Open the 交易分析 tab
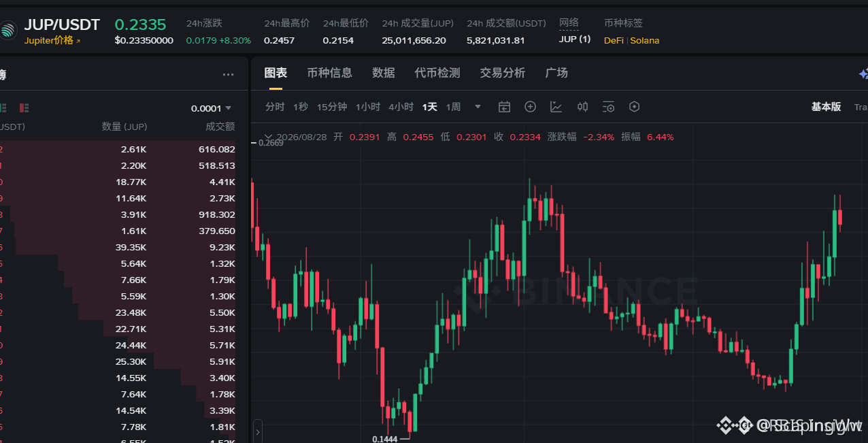 tap(503, 73)
